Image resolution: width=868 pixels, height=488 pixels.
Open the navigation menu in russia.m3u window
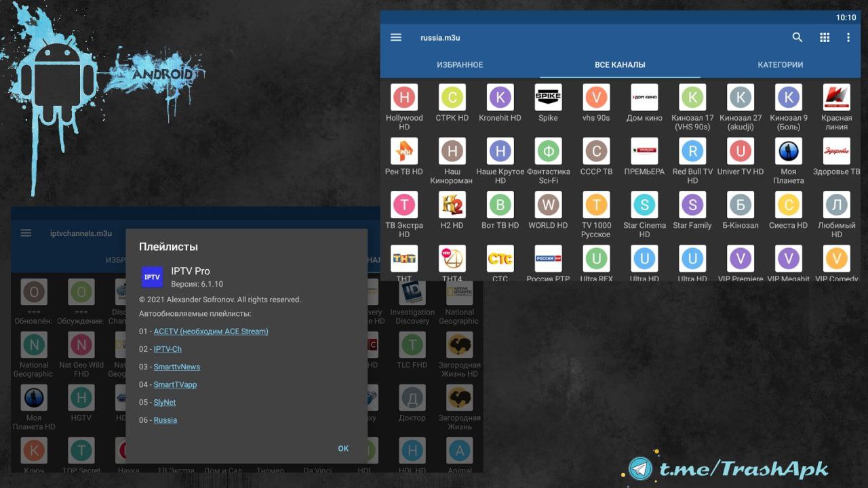click(x=396, y=38)
